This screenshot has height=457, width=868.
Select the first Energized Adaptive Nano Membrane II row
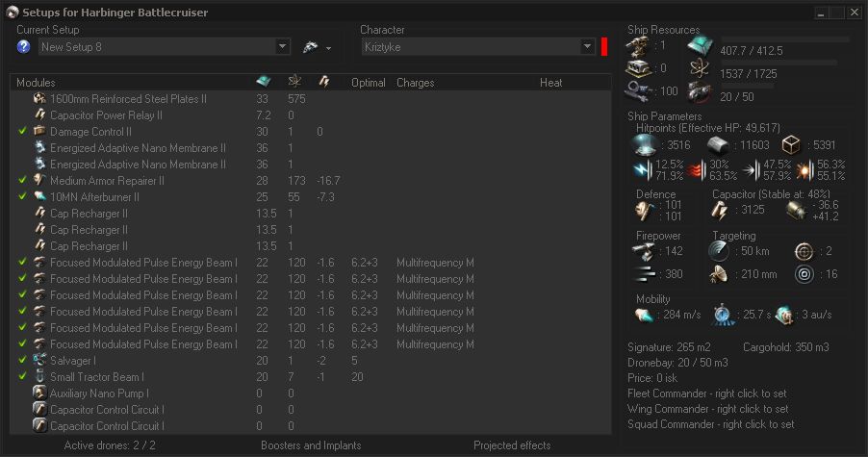coord(310,148)
